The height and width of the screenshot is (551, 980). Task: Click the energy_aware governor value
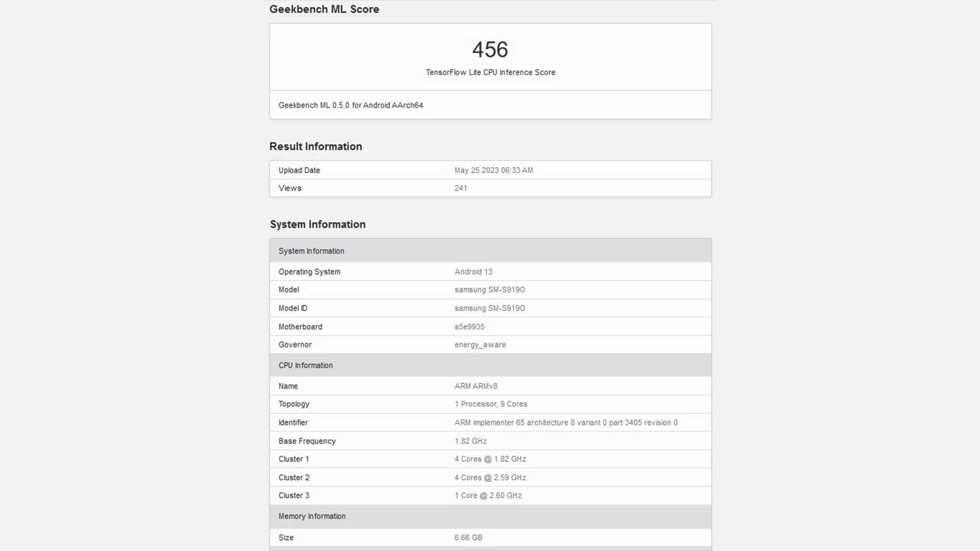[x=480, y=345]
